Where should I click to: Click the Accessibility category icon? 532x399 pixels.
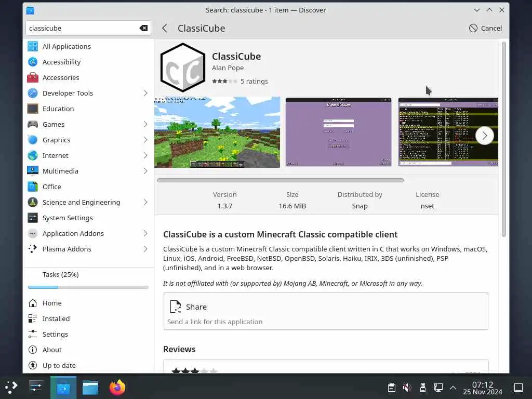click(x=33, y=62)
